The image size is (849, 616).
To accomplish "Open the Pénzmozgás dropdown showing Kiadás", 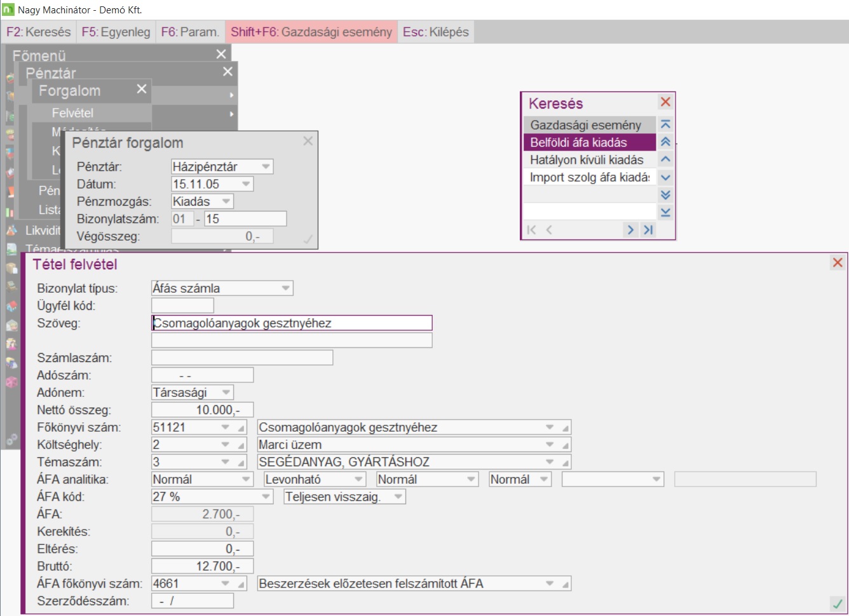I will click(226, 201).
